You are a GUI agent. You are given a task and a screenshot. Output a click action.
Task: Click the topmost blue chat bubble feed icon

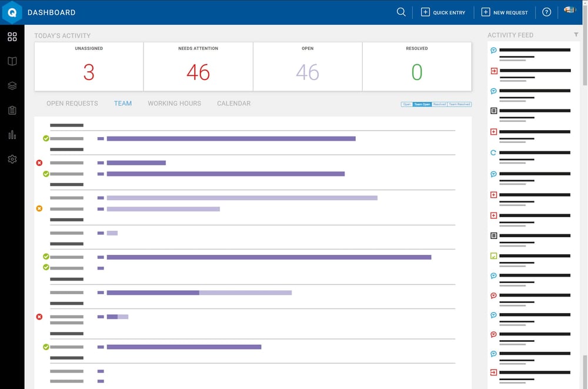point(493,50)
